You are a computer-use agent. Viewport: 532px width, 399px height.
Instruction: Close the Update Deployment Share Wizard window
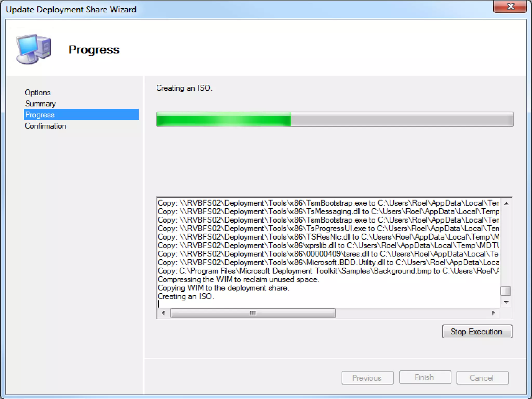510,6
